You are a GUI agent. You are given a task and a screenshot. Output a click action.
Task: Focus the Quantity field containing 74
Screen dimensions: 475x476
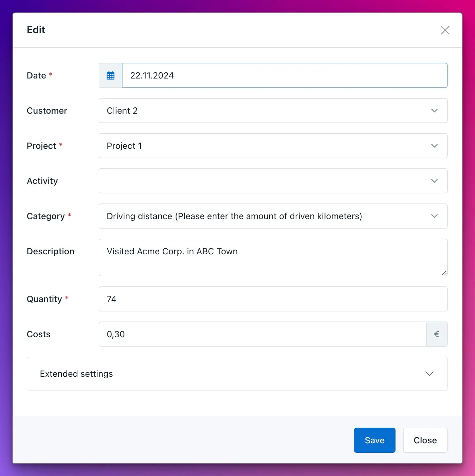273,299
